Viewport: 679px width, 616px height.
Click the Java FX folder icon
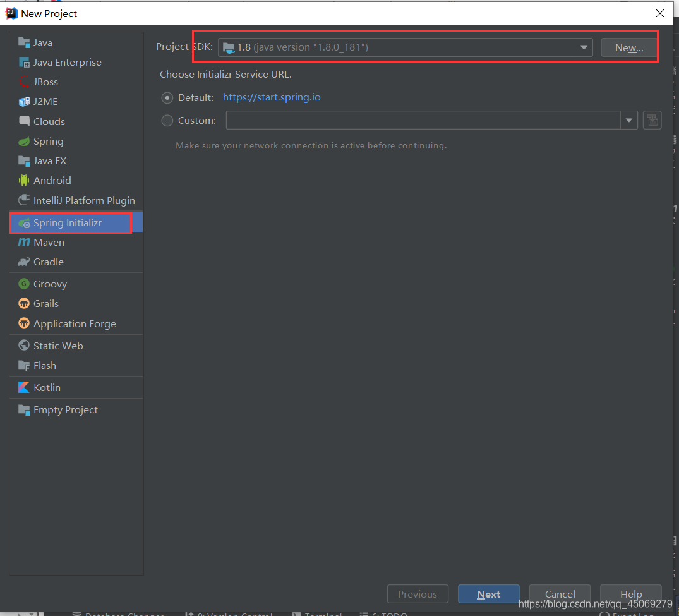click(x=24, y=160)
